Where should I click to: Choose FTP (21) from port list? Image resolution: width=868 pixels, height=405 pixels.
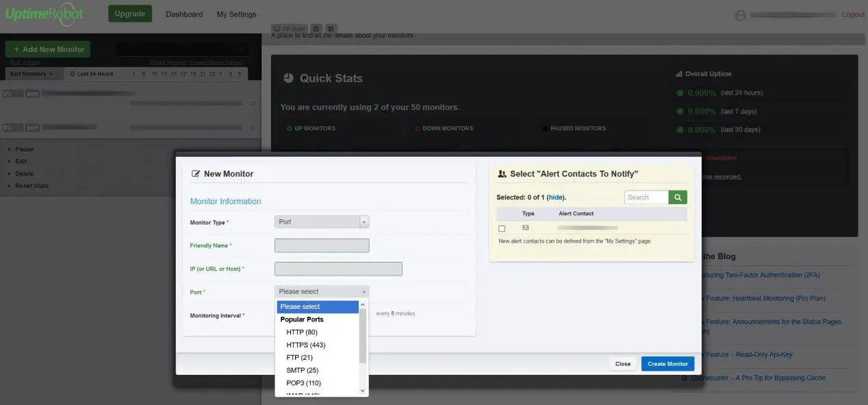299,358
